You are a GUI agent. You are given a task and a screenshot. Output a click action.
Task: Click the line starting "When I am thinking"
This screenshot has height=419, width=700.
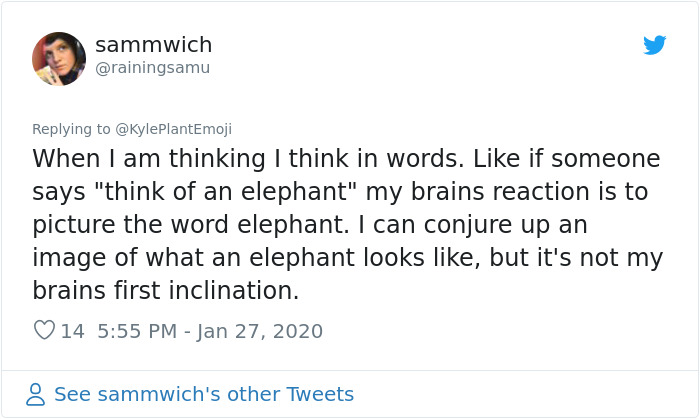coord(346,159)
